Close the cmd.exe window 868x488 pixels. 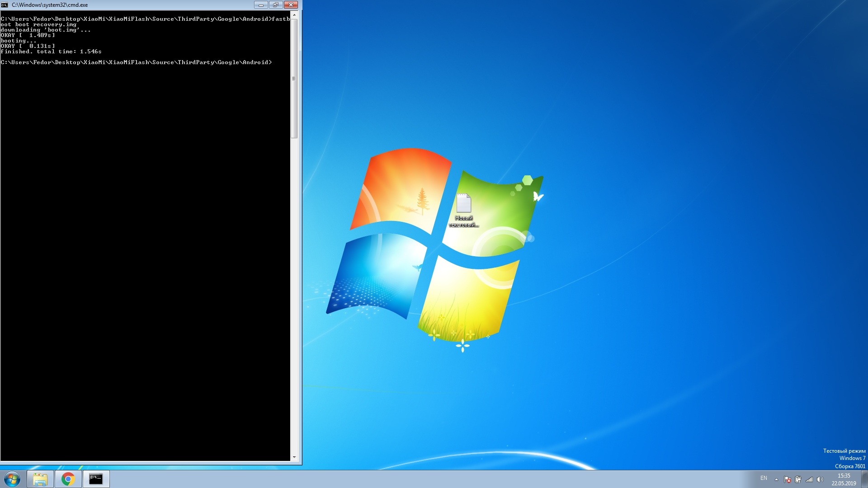click(291, 5)
